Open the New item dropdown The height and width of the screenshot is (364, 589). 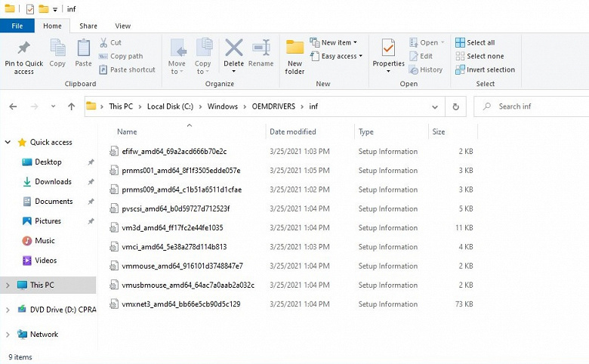point(338,42)
